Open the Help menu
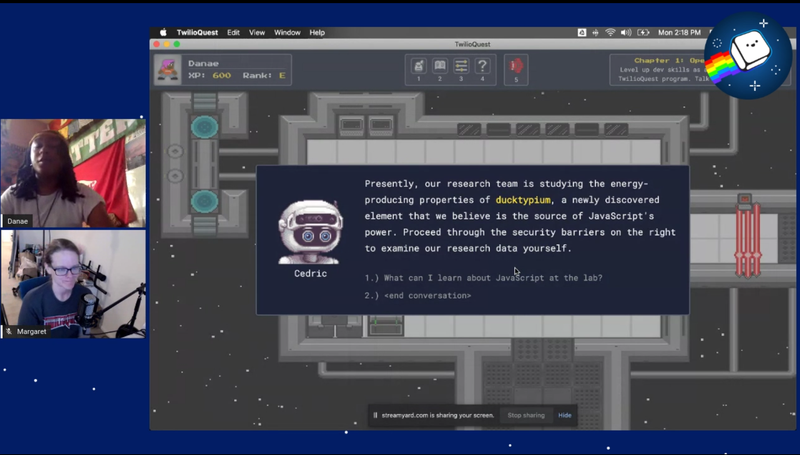This screenshot has height=455, width=800. click(317, 32)
